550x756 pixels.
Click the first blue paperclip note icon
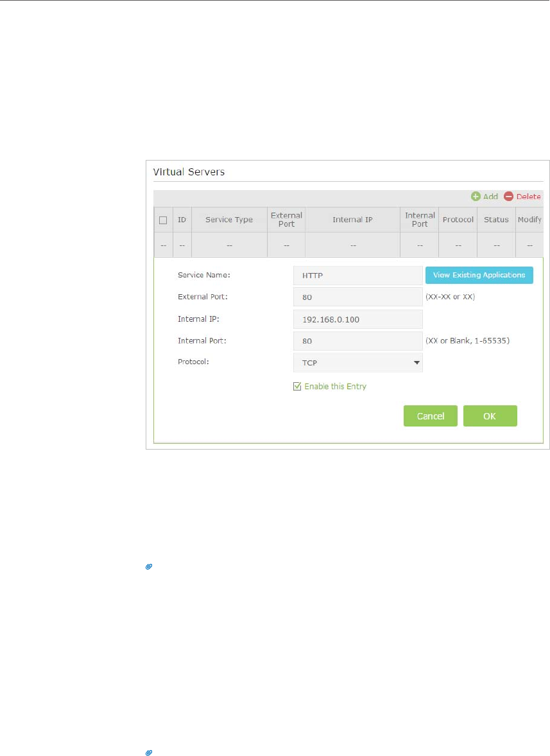click(149, 567)
